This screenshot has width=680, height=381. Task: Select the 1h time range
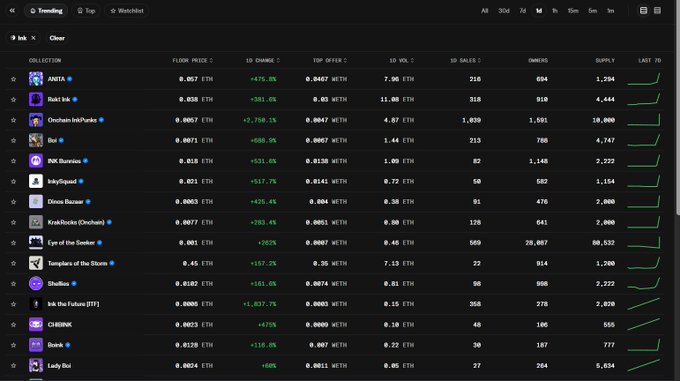point(555,11)
